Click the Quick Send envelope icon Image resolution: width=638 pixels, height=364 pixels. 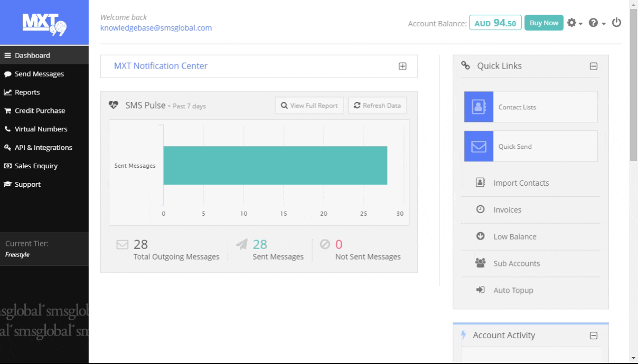478,147
